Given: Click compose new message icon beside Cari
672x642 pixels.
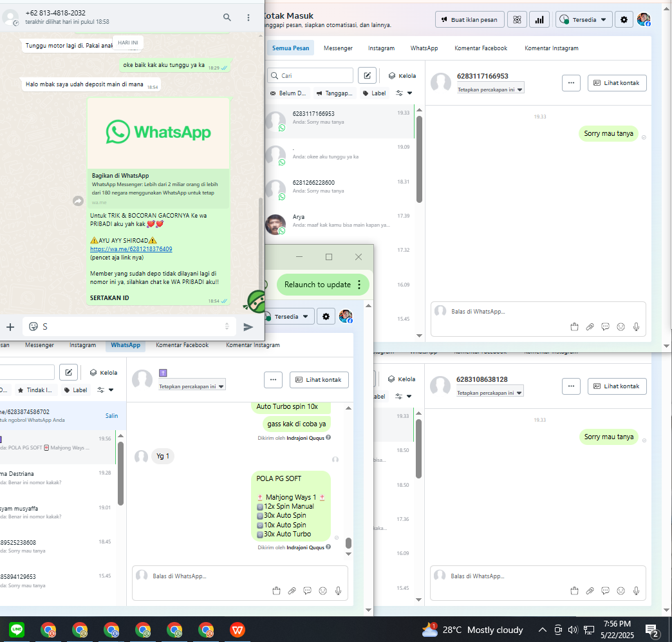Looking at the screenshot, I should tap(368, 75).
